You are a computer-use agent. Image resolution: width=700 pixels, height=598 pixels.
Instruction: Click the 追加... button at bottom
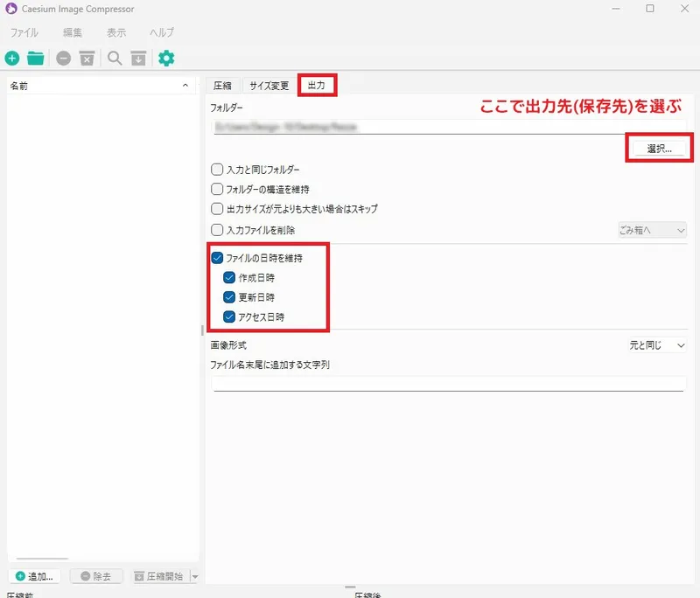pyautogui.click(x=34, y=577)
